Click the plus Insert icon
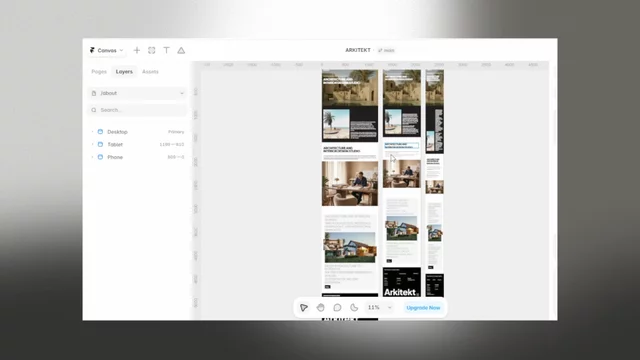This screenshot has width=640, height=360. point(137,50)
